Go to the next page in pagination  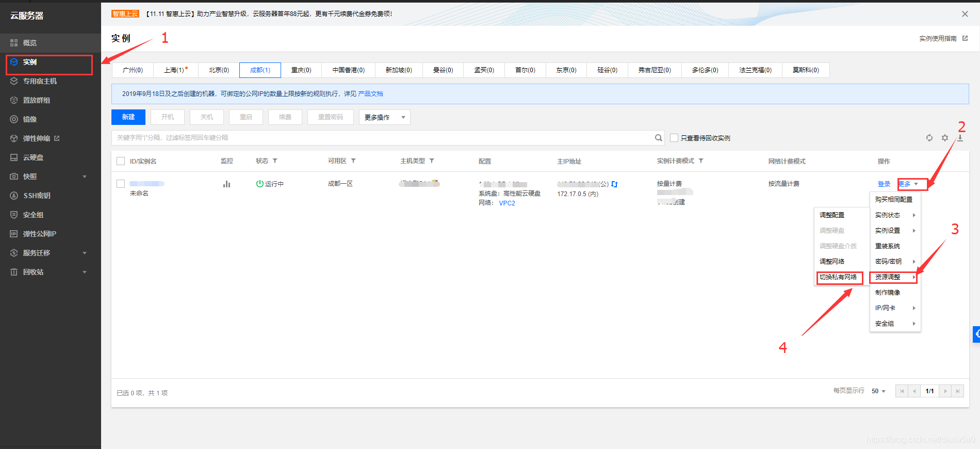pyautogui.click(x=945, y=391)
